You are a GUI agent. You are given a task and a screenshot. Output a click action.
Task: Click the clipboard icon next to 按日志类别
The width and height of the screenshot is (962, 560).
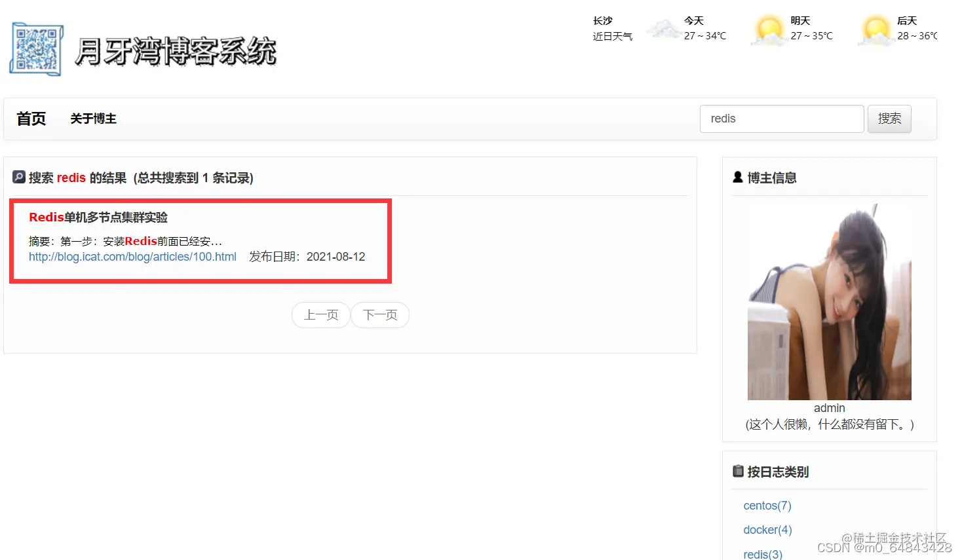tap(737, 470)
